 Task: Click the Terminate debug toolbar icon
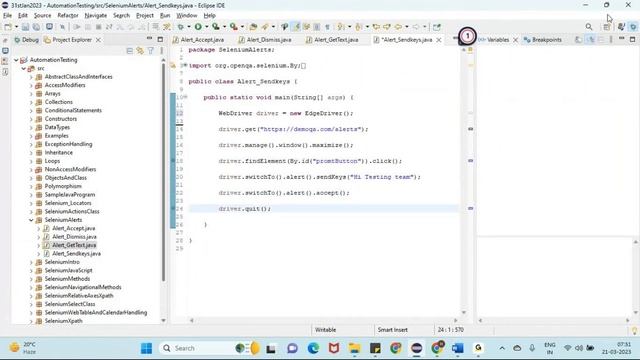pyautogui.click(x=98, y=27)
